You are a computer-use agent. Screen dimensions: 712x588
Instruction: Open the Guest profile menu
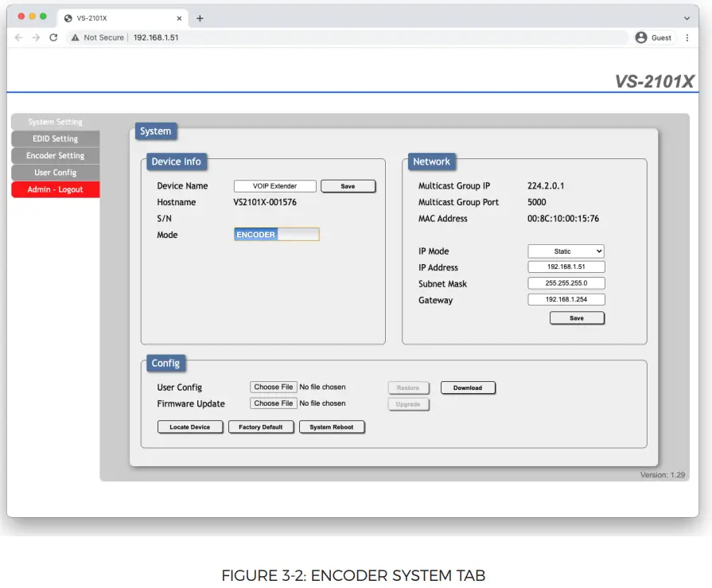coord(653,37)
